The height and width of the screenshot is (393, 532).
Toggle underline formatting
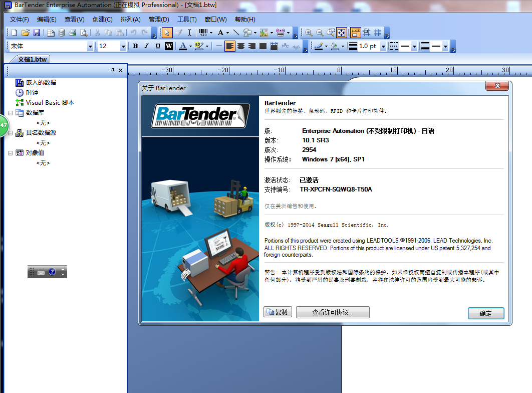(158, 46)
